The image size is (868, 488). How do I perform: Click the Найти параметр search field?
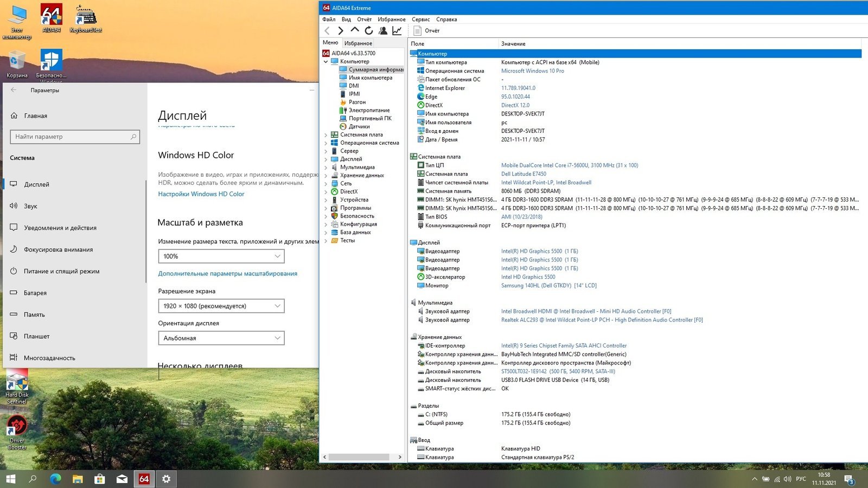point(75,137)
